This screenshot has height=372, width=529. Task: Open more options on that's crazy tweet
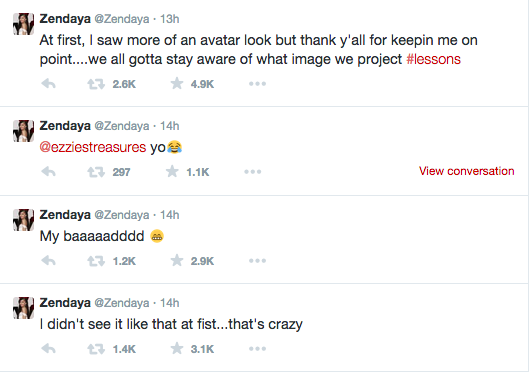tap(257, 349)
